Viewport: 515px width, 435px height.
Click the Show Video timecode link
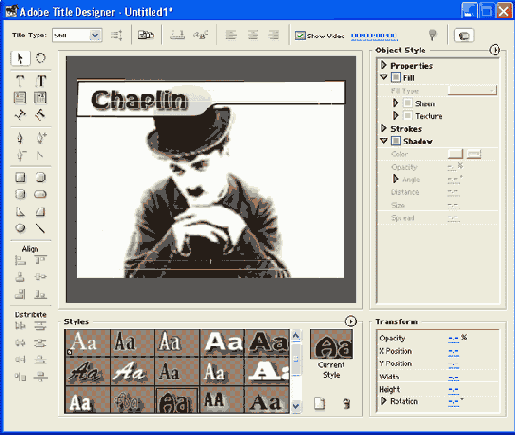tap(374, 36)
